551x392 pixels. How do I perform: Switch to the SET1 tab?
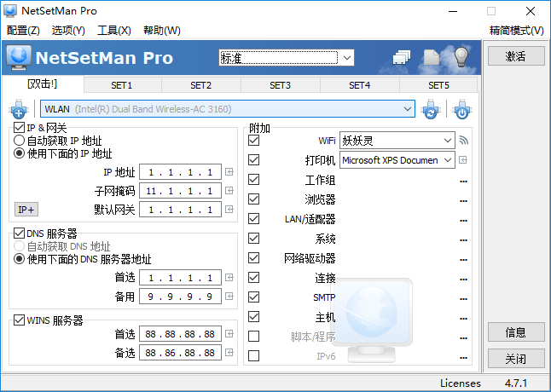click(x=122, y=85)
